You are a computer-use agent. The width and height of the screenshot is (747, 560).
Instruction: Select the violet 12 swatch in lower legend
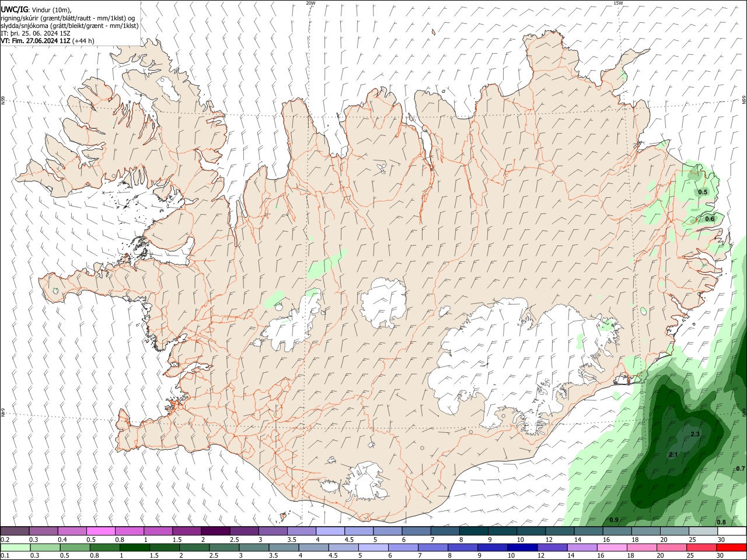click(552, 547)
